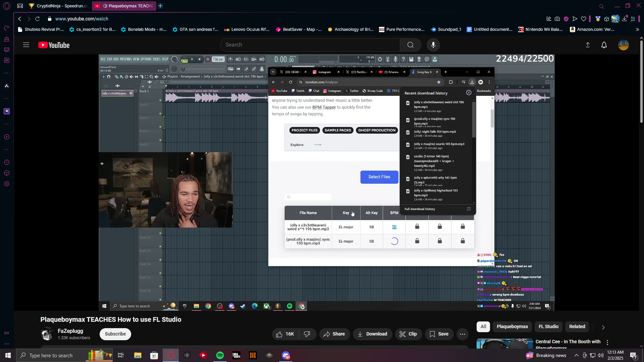
Task: Switch to CryptidNinja Speedrun tab
Action: pyautogui.click(x=58, y=6)
